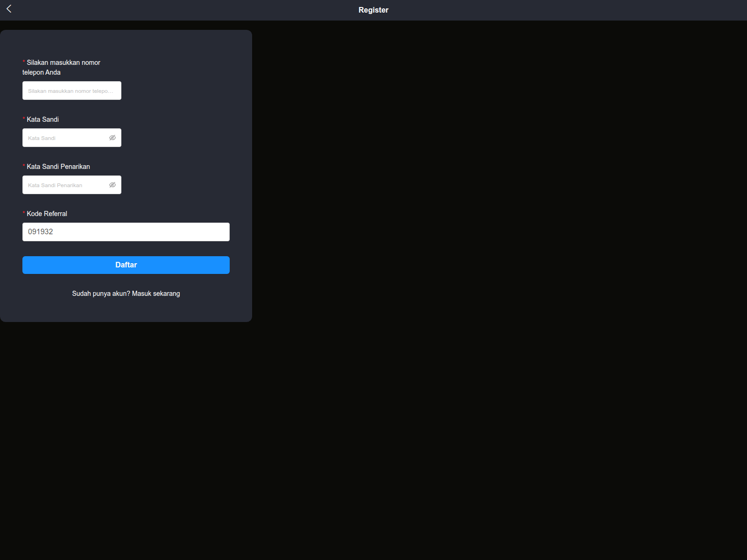The width and height of the screenshot is (747, 560).
Task: Click the Sudah punya akun text
Action: 99,294
